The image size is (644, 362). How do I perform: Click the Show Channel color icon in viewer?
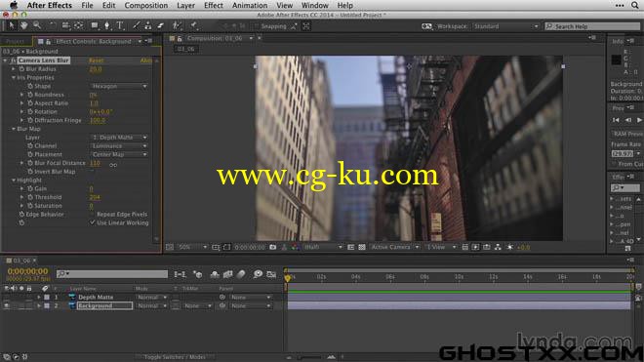point(296,247)
